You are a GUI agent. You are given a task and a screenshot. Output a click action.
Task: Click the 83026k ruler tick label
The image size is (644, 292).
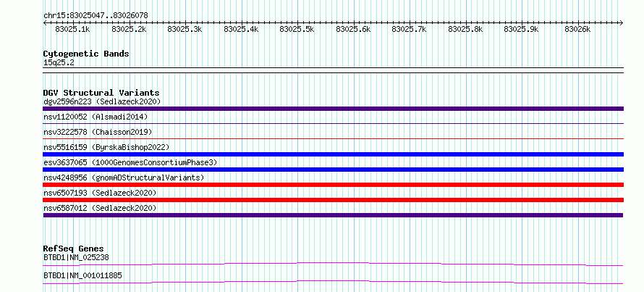pyautogui.click(x=577, y=30)
